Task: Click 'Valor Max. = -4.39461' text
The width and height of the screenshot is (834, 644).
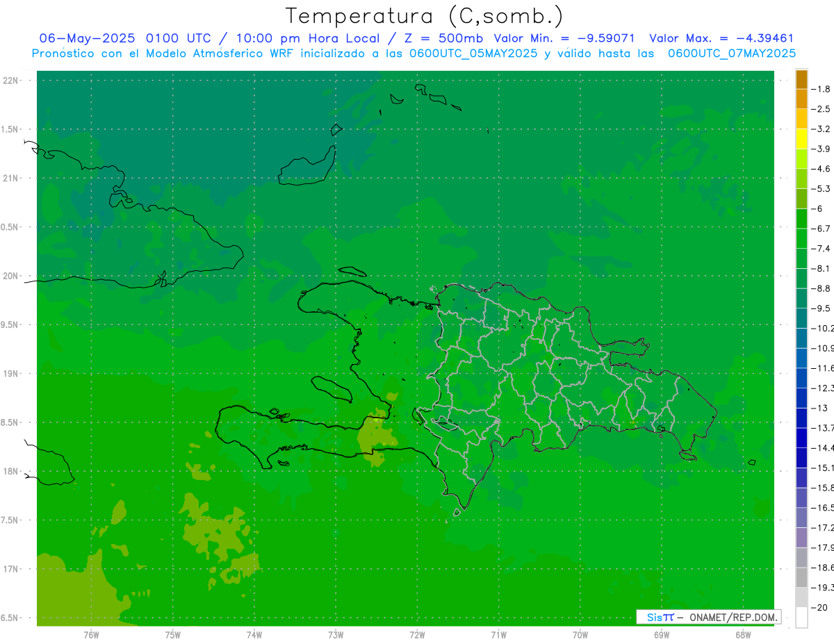Action: pyautogui.click(x=721, y=38)
